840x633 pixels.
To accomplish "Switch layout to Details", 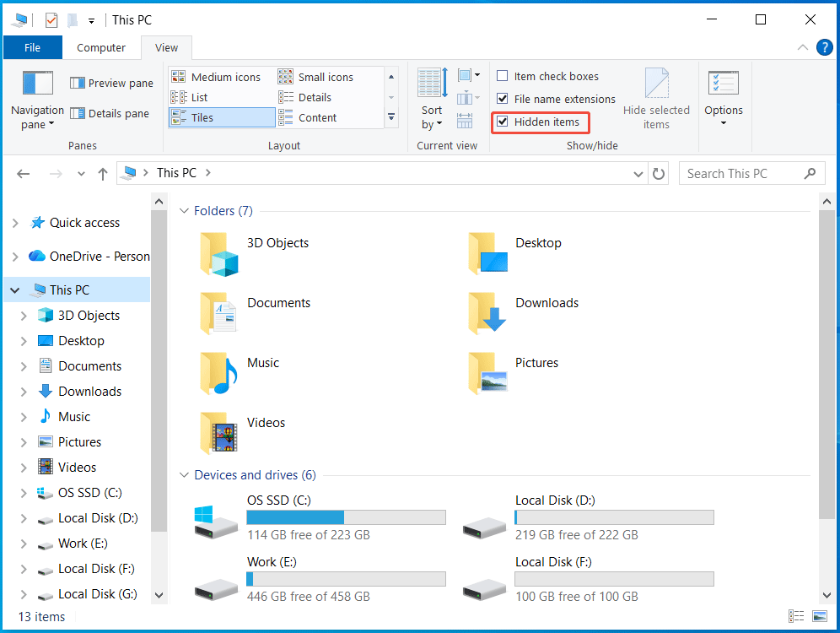I will click(x=304, y=98).
